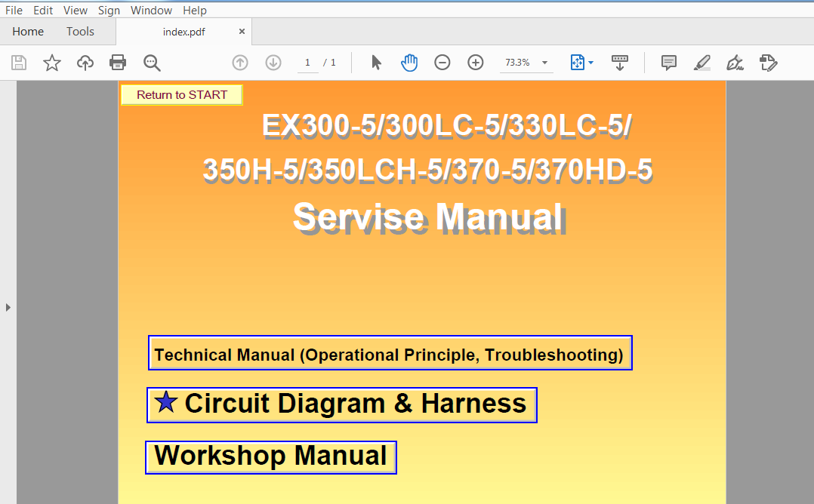Open the Workshop Manual link
This screenshot has height=504, width=814.
(271, 457)
